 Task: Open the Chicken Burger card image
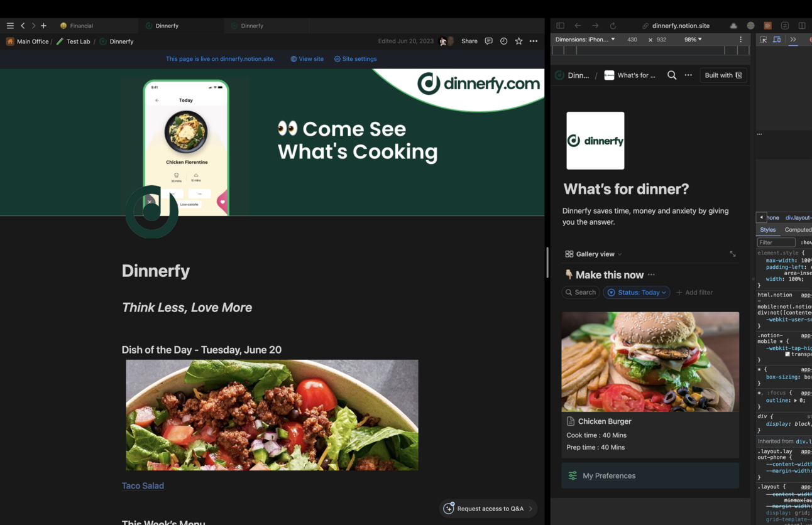coord(650,362)
